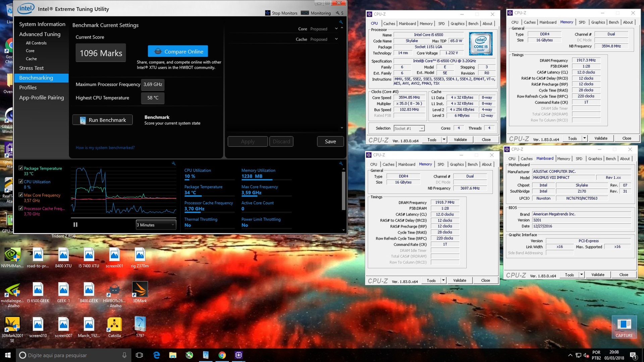Toggle Max Core Frequency graph checkbox

[x=21, y=195]
